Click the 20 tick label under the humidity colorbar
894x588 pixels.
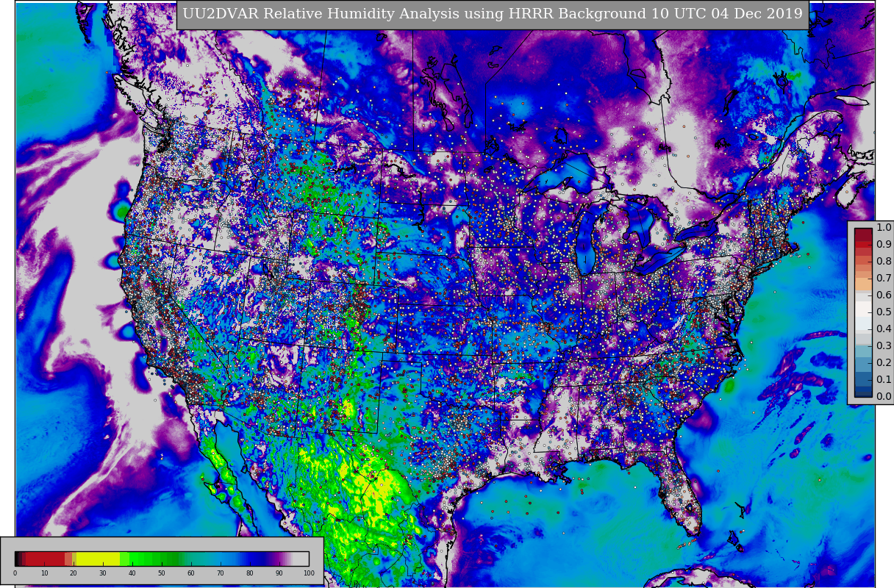click(x=74, y=573)
